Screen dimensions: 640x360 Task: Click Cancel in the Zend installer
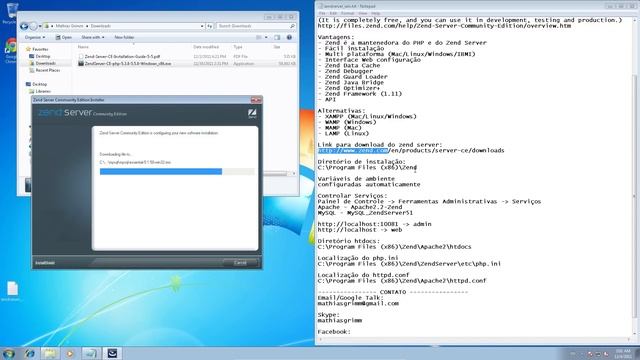coord(240,262)
